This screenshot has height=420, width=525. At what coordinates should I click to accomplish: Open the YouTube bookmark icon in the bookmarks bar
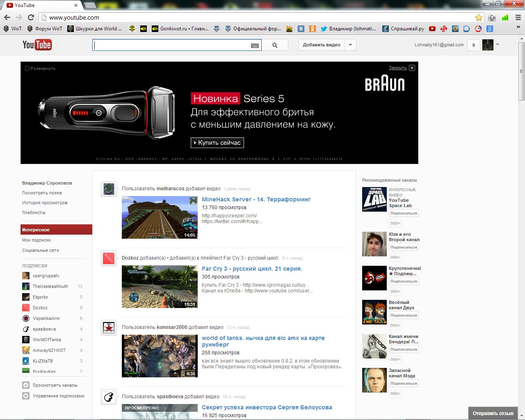click(432, 29)
